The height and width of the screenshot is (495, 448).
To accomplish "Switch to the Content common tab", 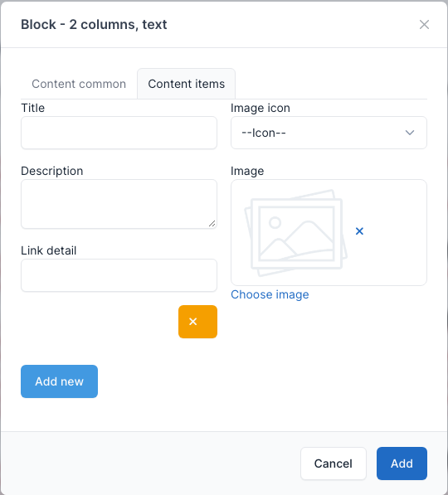I will (79, 84).
